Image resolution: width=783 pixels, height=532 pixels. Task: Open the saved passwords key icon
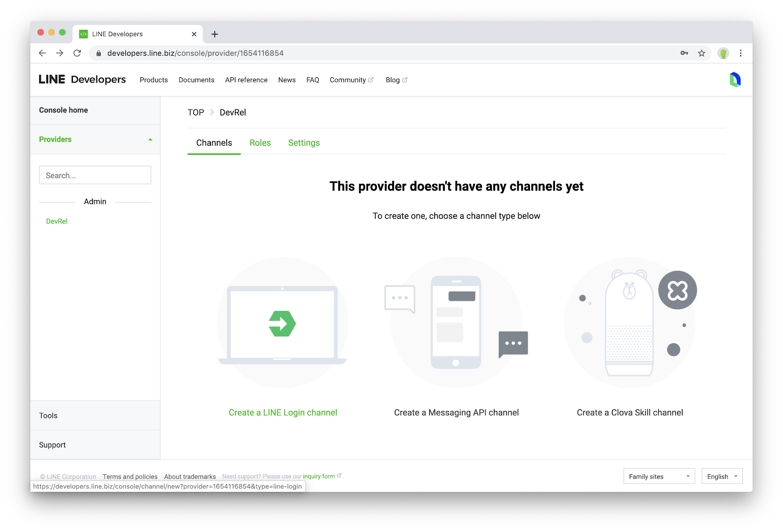click(x=684, y=53)
